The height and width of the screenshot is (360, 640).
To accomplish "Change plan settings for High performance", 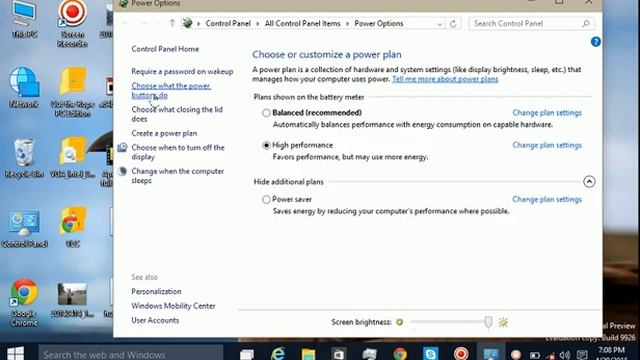I will (547, 145).
